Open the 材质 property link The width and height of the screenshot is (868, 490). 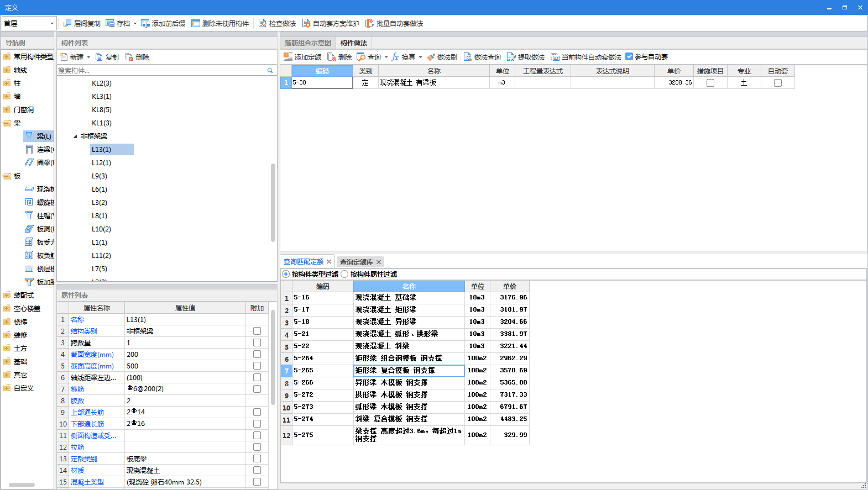(x=77, y=471)
